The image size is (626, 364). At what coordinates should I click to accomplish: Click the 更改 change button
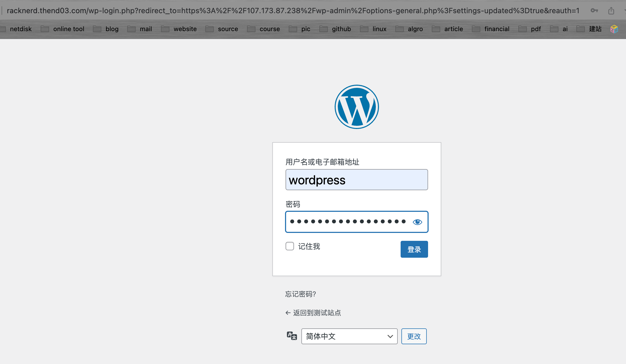pyautogui.click(x=414, y=336)
